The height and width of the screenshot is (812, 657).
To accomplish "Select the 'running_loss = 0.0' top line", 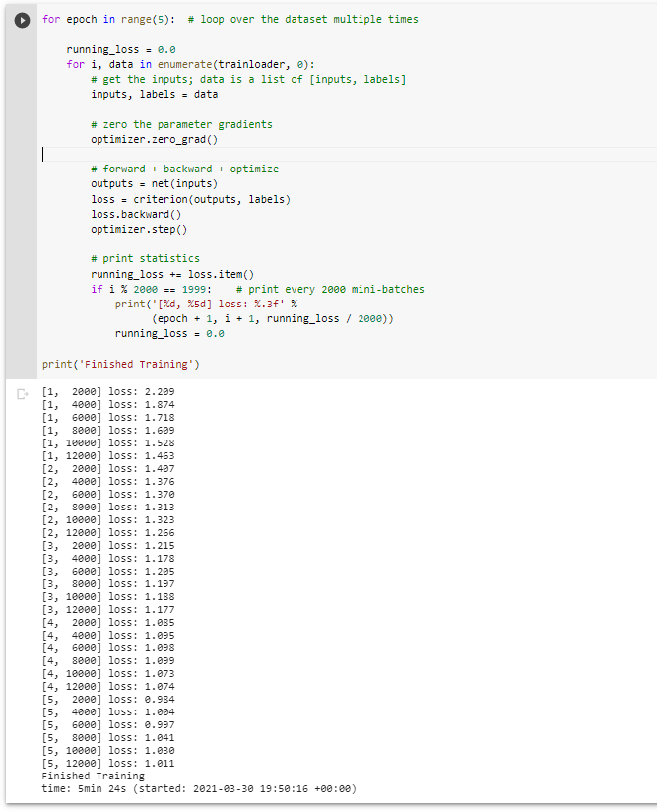I will 121,49.
